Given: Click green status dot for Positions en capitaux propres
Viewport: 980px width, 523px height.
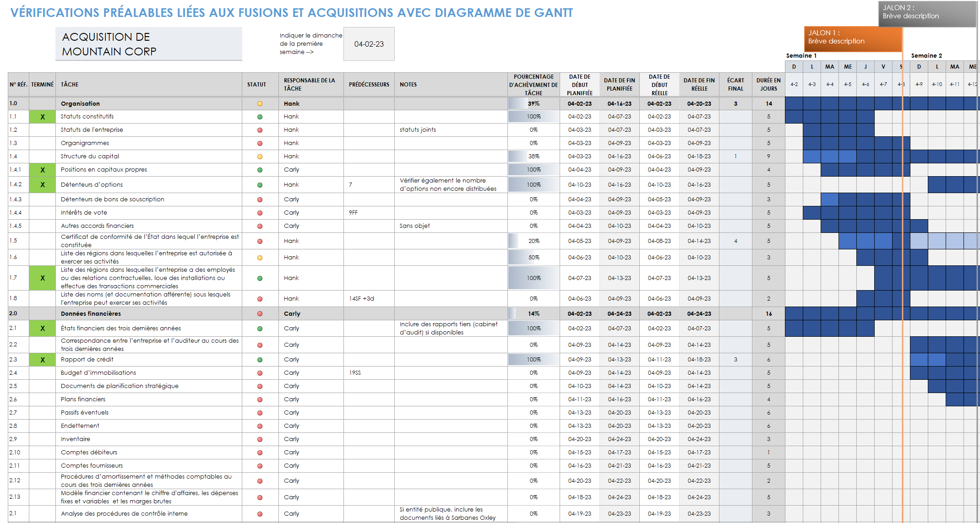Looking at the screenshot, I should 260,170.
